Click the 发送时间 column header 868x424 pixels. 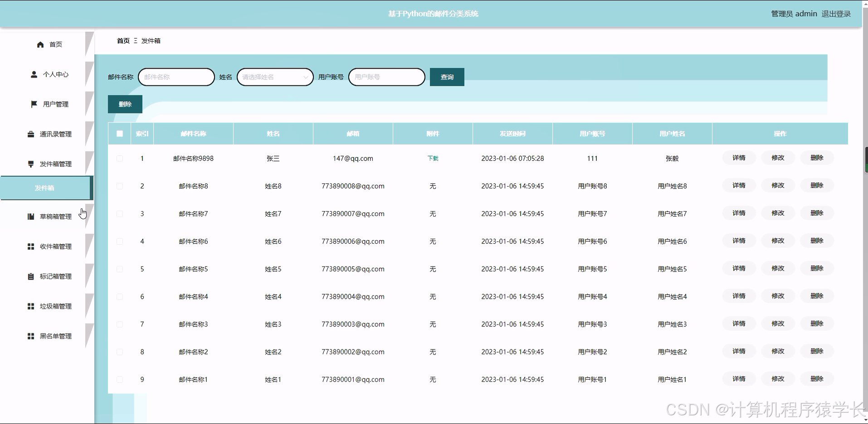coord(512,134)
